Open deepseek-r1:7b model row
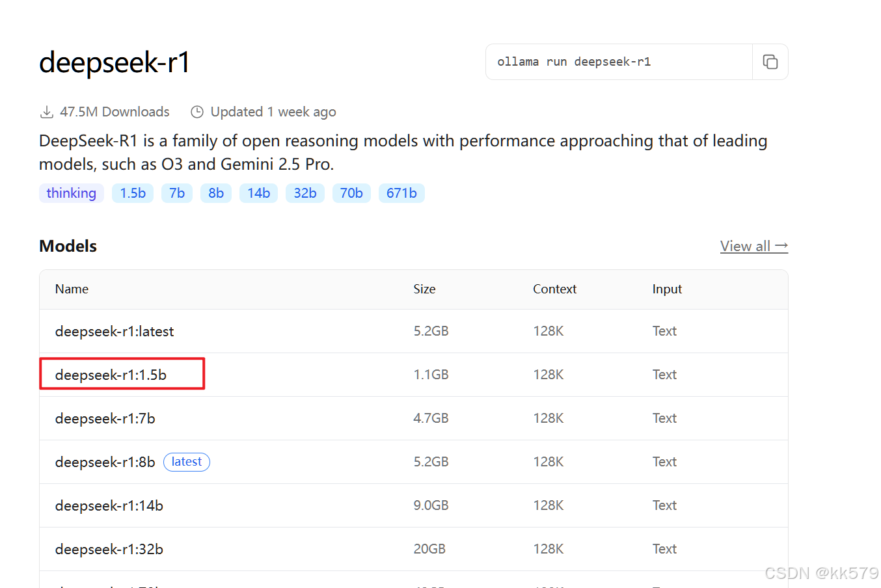Image resolution: width=881 pixels, height=588 pixels. pyautogui.click(x=414, y=418)
